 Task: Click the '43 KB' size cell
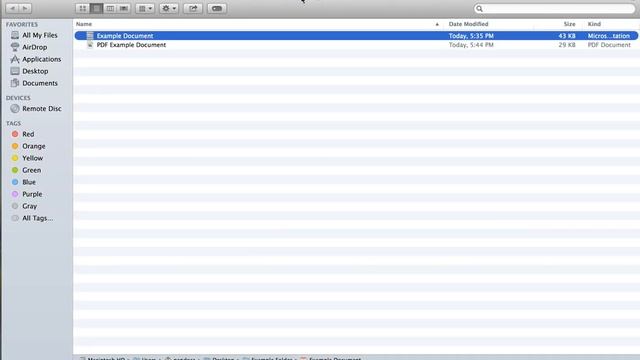tap(567, 36)
